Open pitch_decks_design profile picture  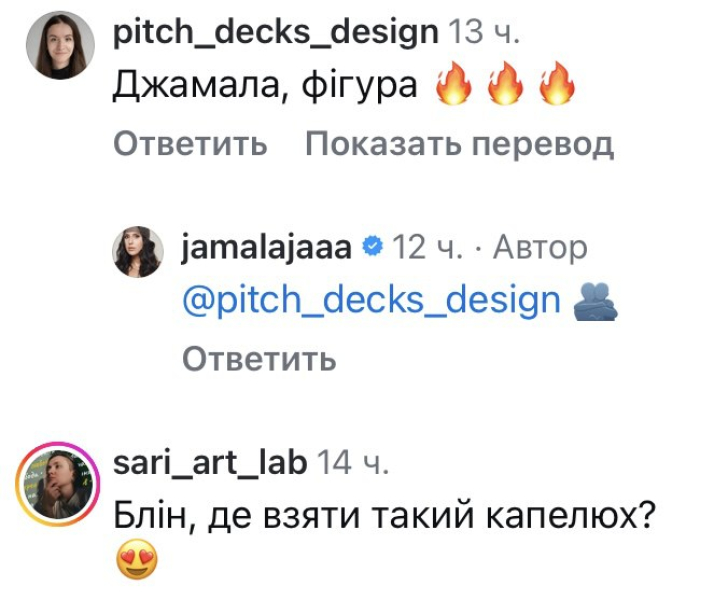tap(60, 46)
